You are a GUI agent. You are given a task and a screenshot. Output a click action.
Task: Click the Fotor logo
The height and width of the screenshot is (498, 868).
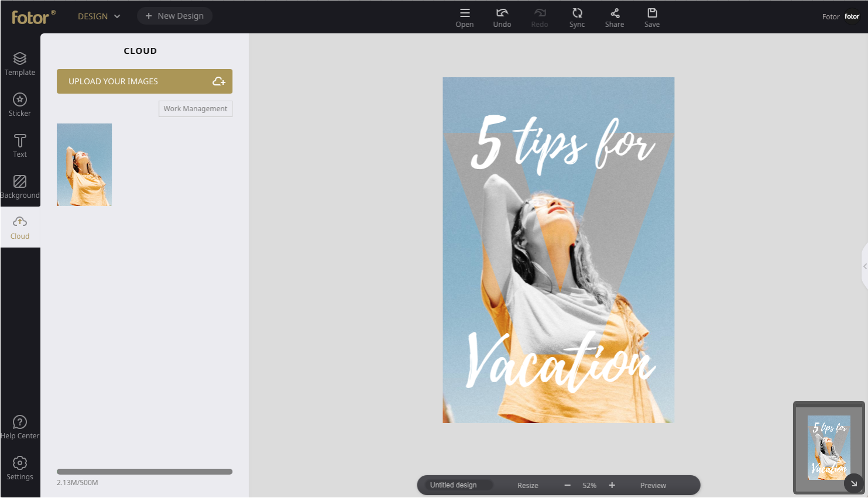33,16
